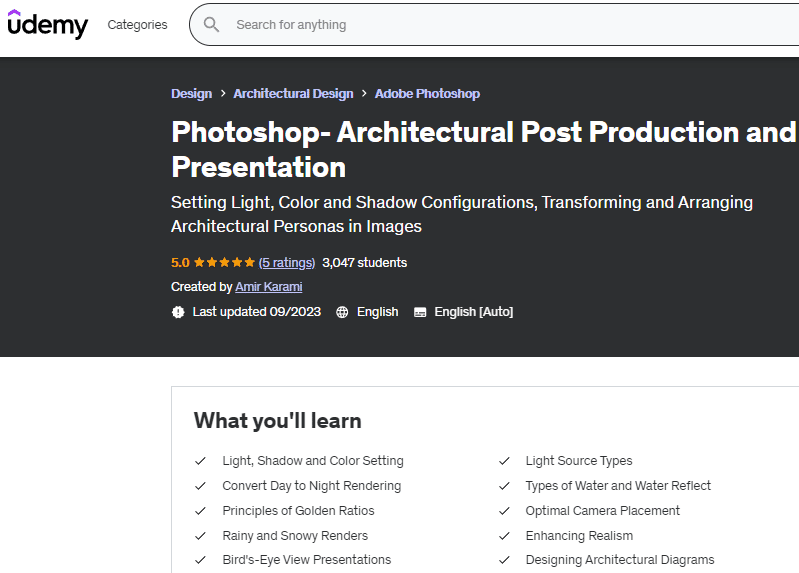
Task: Click the five-star rating icons
Action: (224, 263)
